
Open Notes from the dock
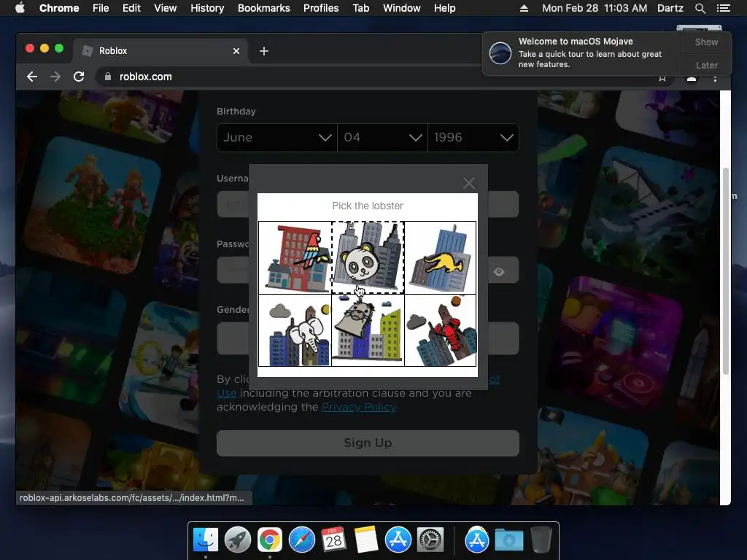[x=366, y=540]
